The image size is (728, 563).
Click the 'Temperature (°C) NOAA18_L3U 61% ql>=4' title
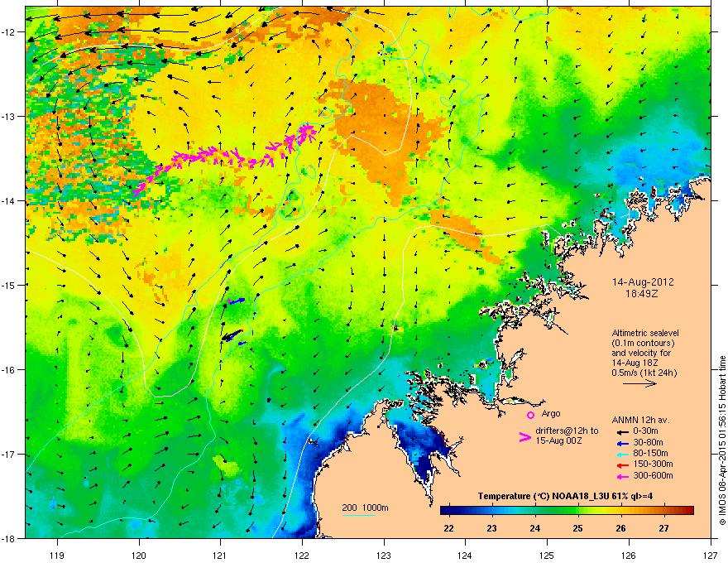click(566, 496)
